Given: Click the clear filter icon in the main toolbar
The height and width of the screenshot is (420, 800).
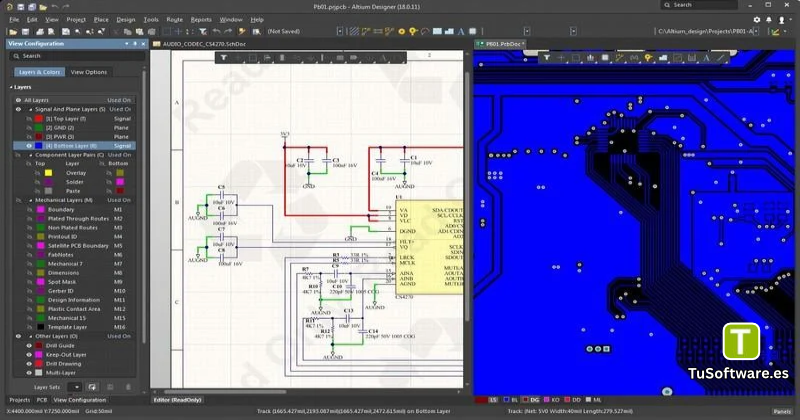Looking at the screenshot, I should (203, 32).
